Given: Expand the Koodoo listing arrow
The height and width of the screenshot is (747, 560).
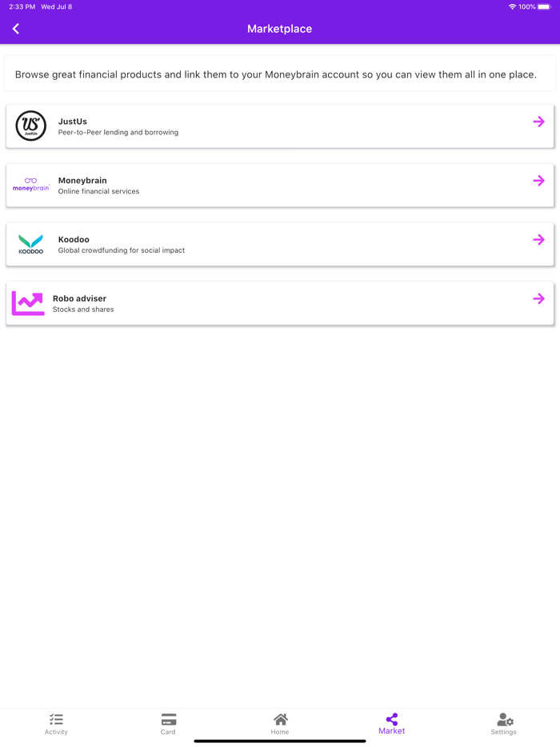Looking at the screenshot, I should (539, 239).
